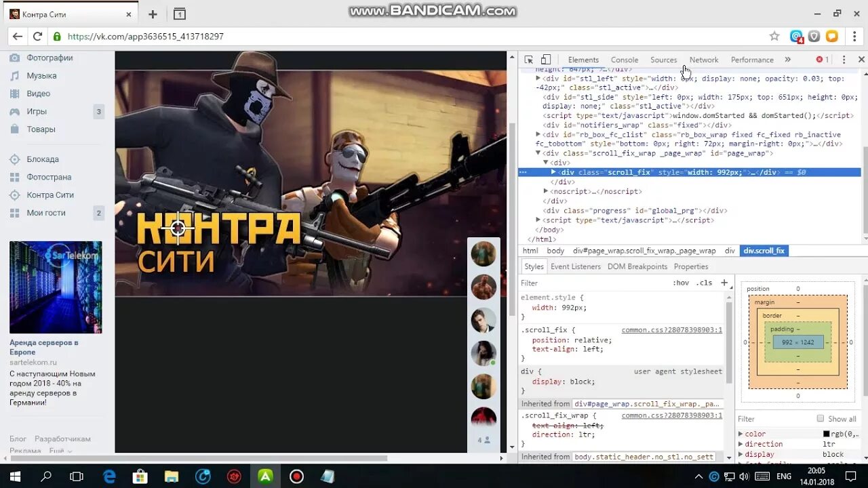Open a new browser tab with plus
Image resolution: width=868 pixels, height=488 pixels.
click(153, 14)
